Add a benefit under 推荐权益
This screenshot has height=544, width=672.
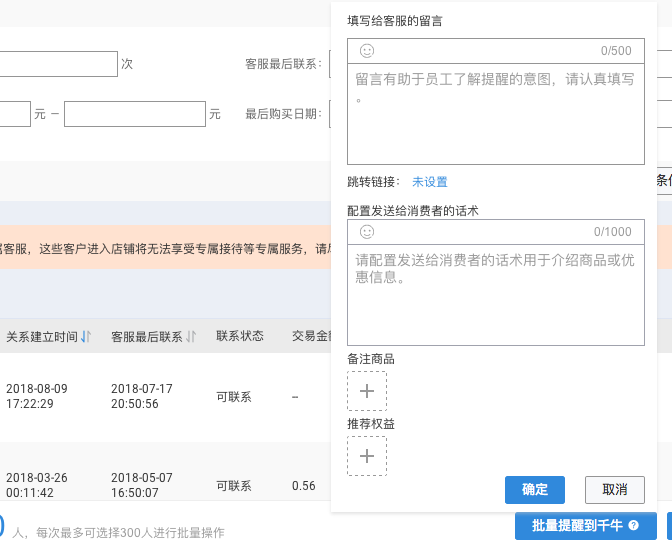tap(367, 456)
